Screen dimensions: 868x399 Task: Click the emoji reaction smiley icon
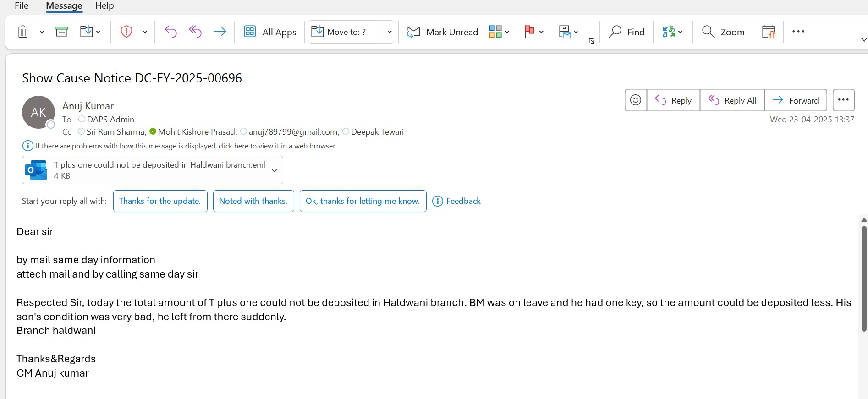pyautogui.click(x=636, y=100)
